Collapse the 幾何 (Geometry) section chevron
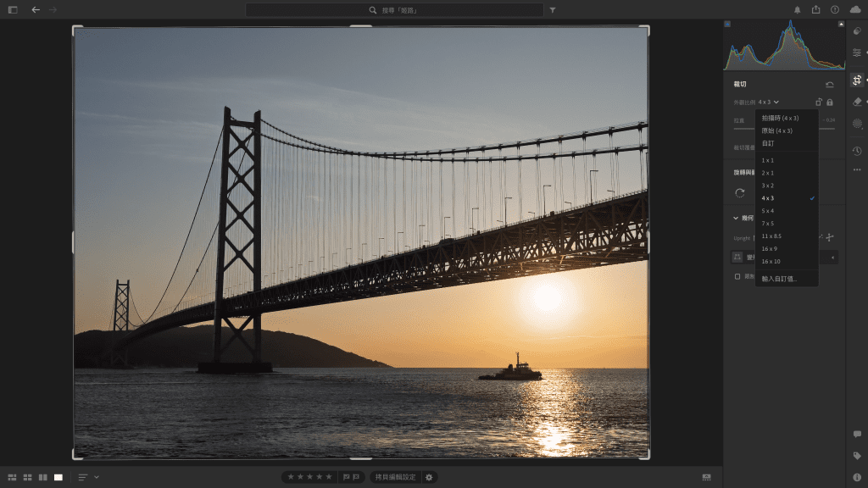 click(x=736, y=218)
